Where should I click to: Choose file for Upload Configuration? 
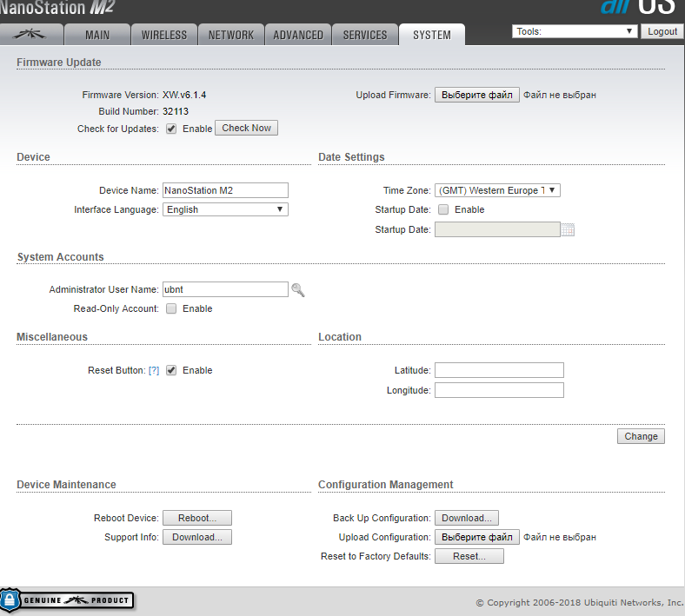pyautogui.click(x=477, y=537)
